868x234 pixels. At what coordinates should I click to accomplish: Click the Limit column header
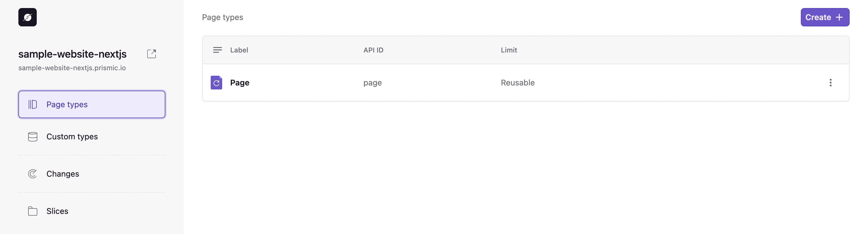point(508,50)
